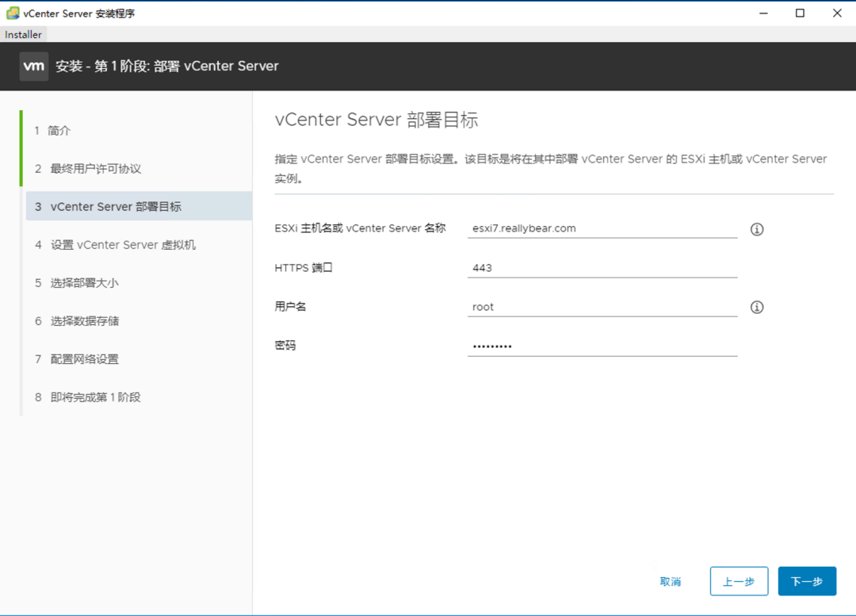Click the 密码 password field
Viewport: 856px width, 616px height.
coord(602,346)
